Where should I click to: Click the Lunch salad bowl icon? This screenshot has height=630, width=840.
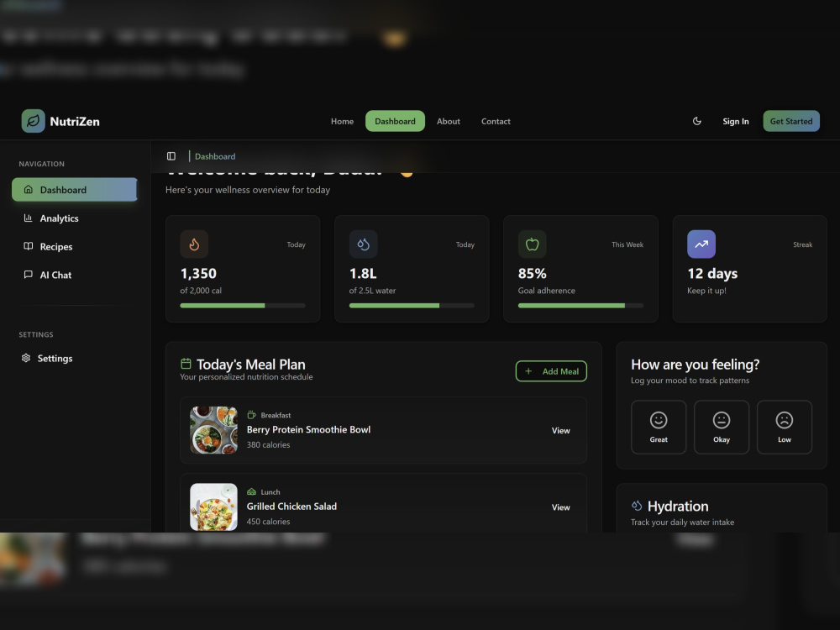(251, 491)
